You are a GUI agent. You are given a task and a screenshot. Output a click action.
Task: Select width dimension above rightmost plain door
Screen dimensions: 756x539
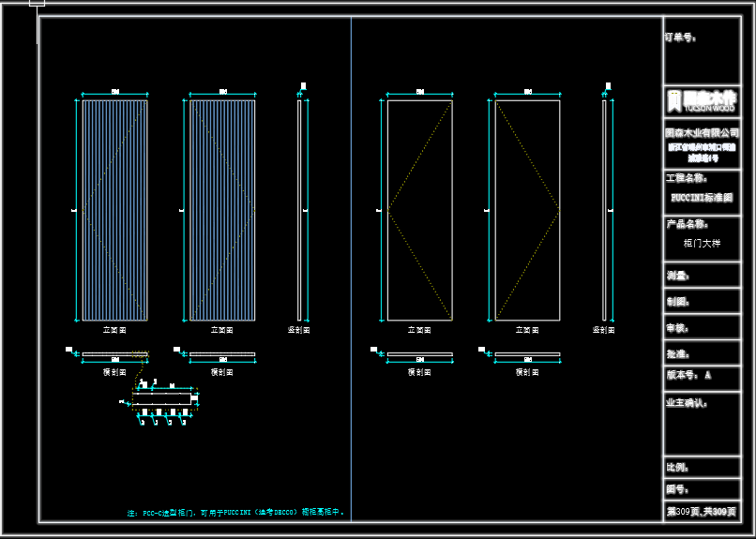[x=527, y=94]
